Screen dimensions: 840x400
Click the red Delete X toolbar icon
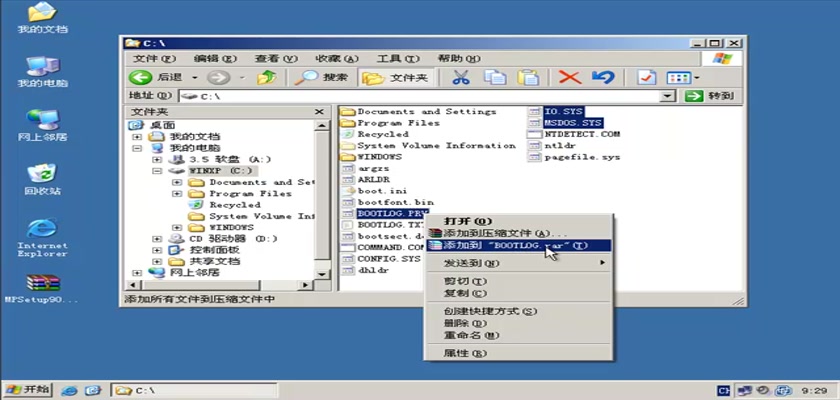(569, 78)
